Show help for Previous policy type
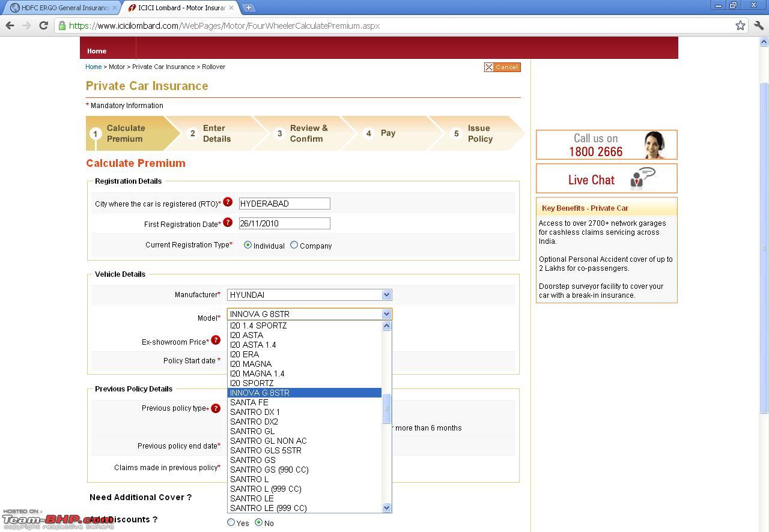Screen dimensions: 769x532 click(216, 408)
